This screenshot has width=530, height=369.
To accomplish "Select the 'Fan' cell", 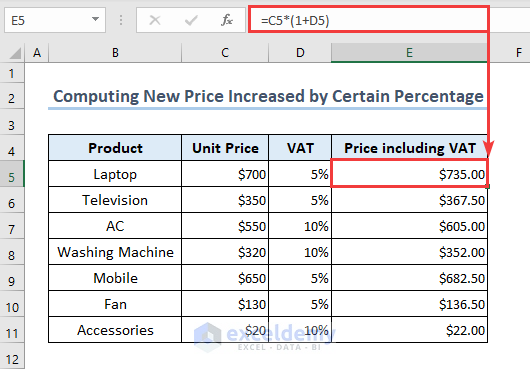I will [115, 304].
